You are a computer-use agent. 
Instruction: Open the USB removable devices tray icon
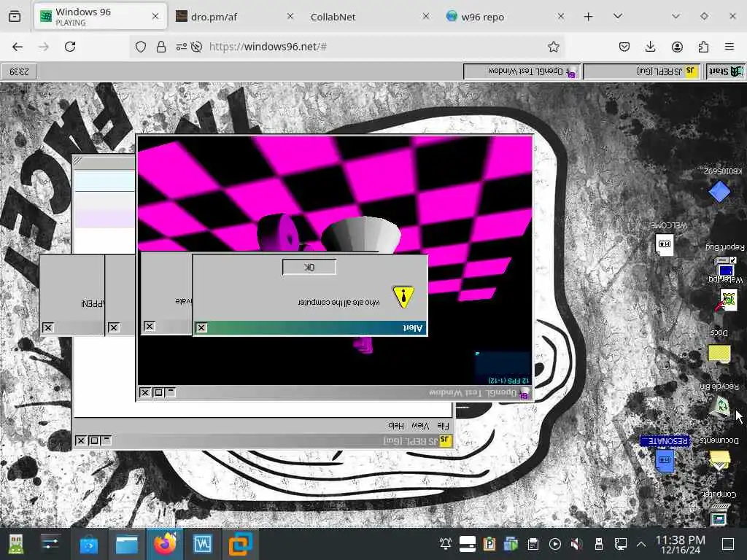[599, 544]
